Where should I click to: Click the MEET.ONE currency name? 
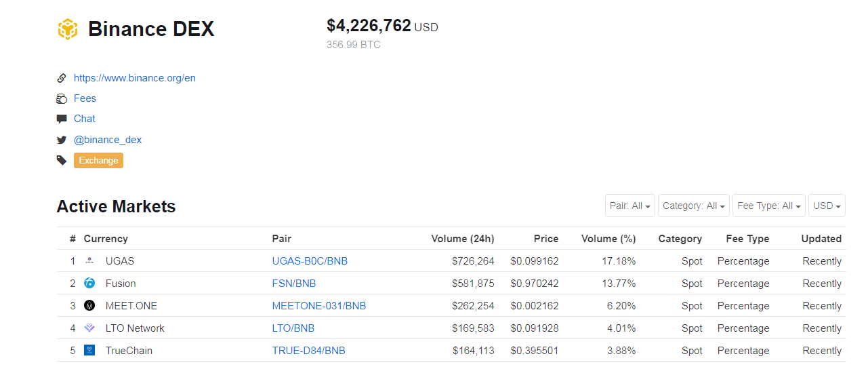pyautogui.click(x=131, y=306)
